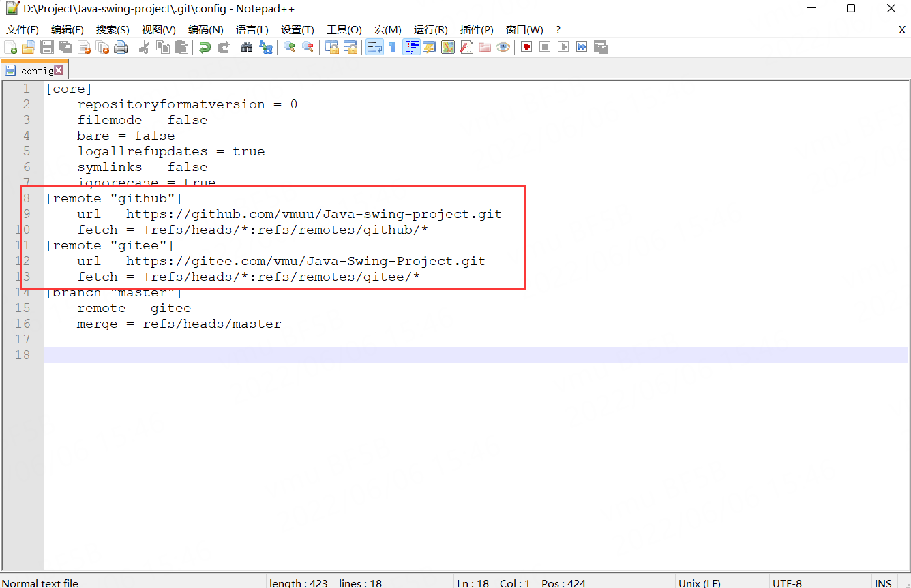Start macro recording with red dot

tap(526, 47)
